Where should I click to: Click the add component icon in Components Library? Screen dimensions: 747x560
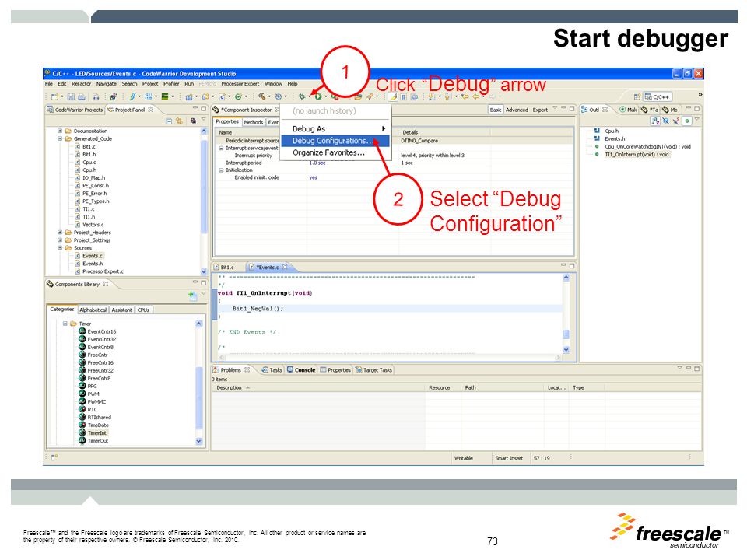[191, 296]
